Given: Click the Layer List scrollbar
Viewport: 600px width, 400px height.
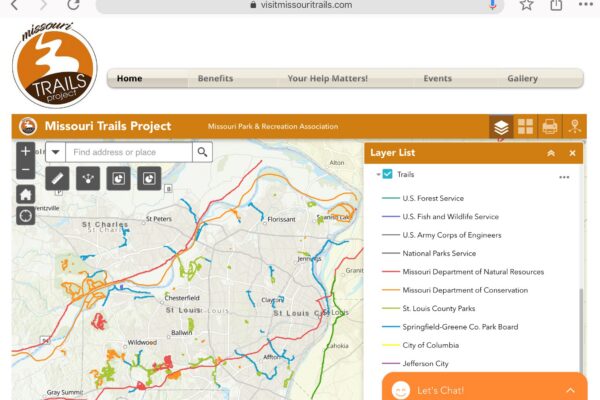Looking at the screenshot, I should click(x=581, y=329).
